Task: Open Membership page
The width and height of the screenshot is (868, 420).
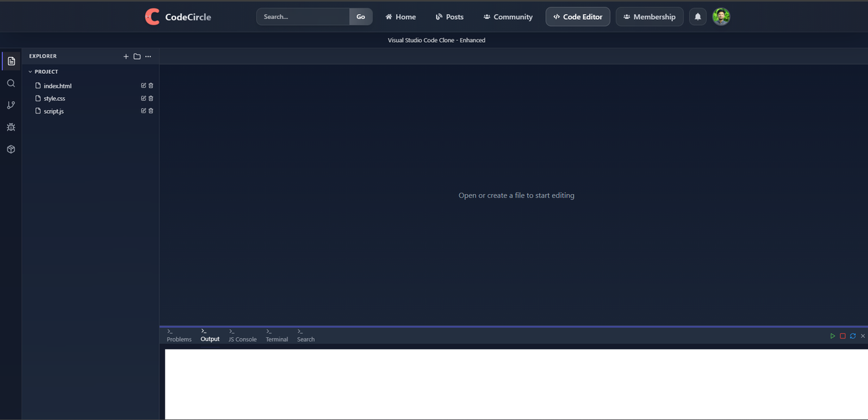Action: tap(650, 17)
